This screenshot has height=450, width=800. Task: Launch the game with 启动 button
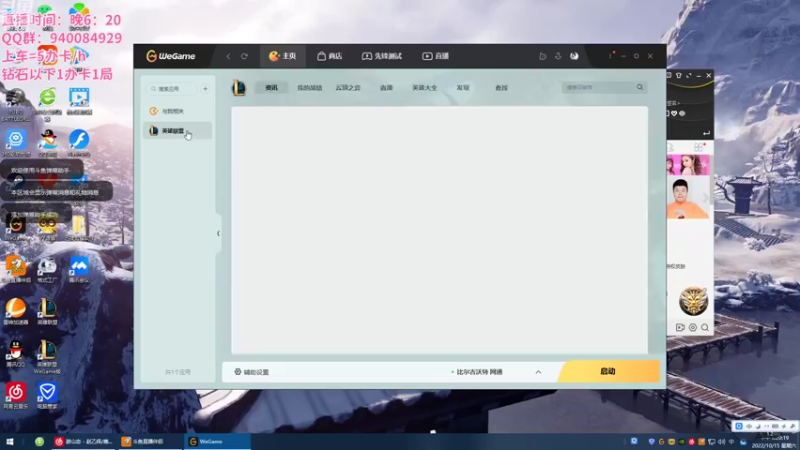click(x=608, y=371)
